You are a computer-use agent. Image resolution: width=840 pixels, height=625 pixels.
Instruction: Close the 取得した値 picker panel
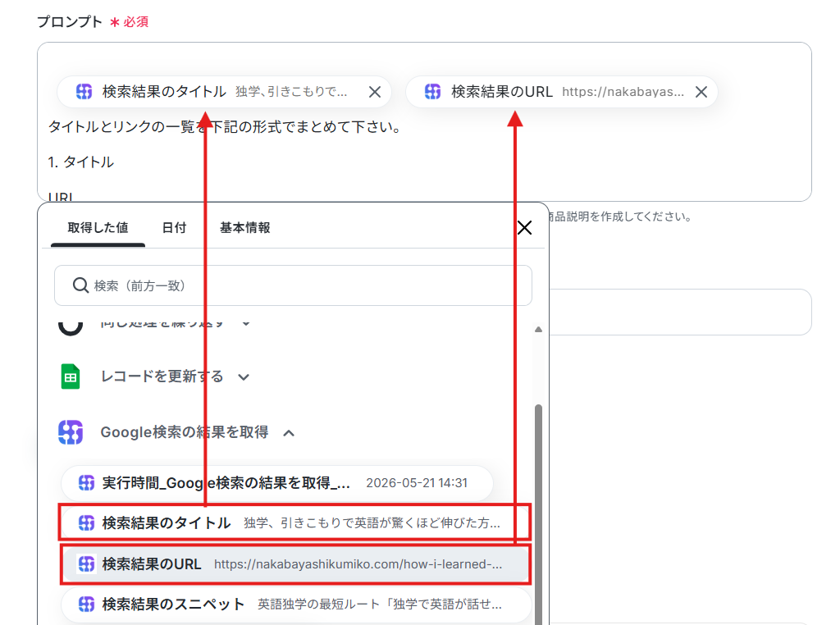click(524, 228)
